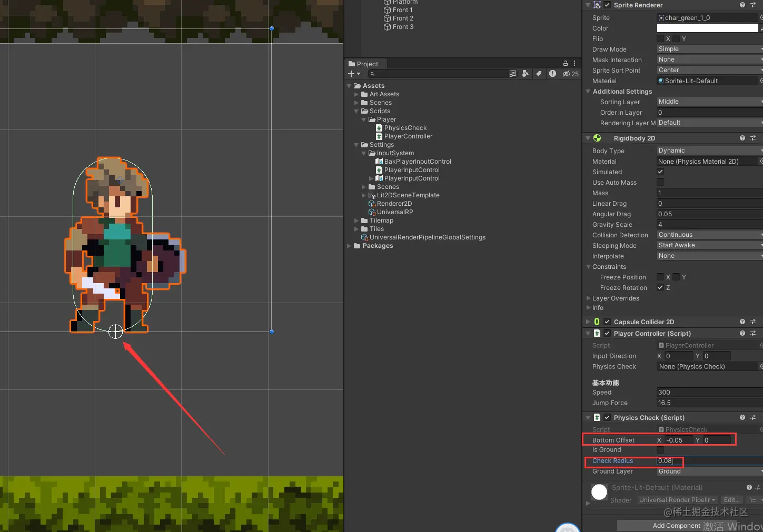Toggle Flip Y checkbox
Viewport: 763px width, 532px height.
[x=676, y=39]
